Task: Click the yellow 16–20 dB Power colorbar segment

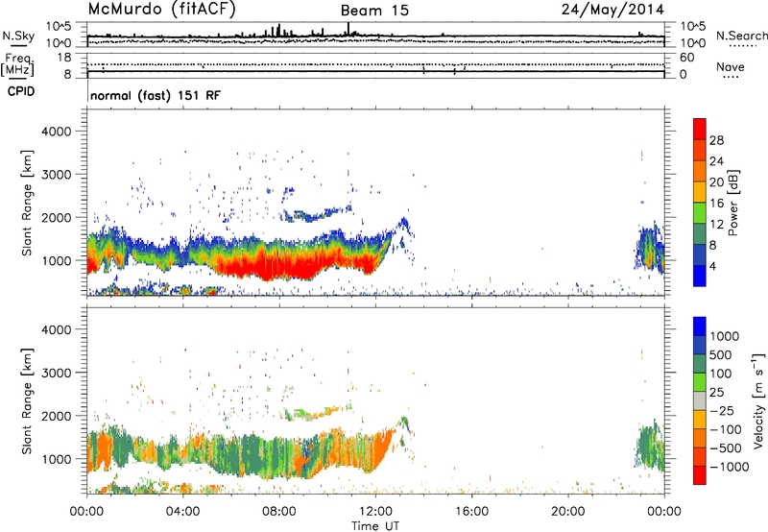Action: [x=700, y=192]
